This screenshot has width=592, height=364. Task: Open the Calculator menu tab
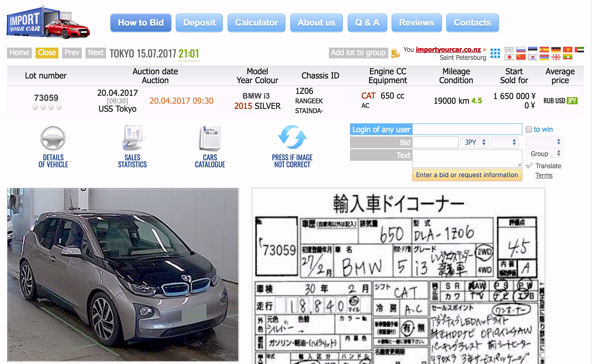256,23
